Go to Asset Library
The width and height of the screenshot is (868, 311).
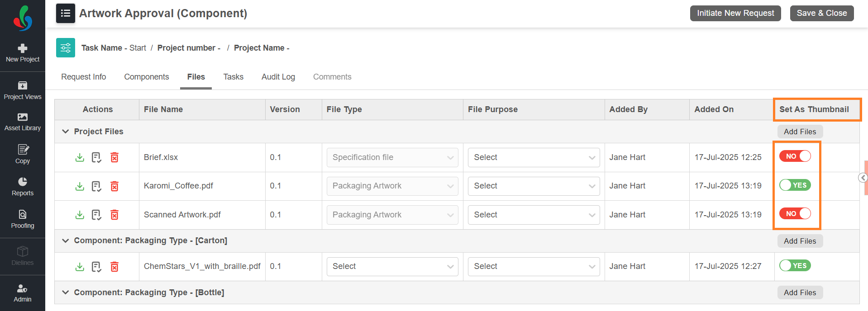tap(23, 122)
